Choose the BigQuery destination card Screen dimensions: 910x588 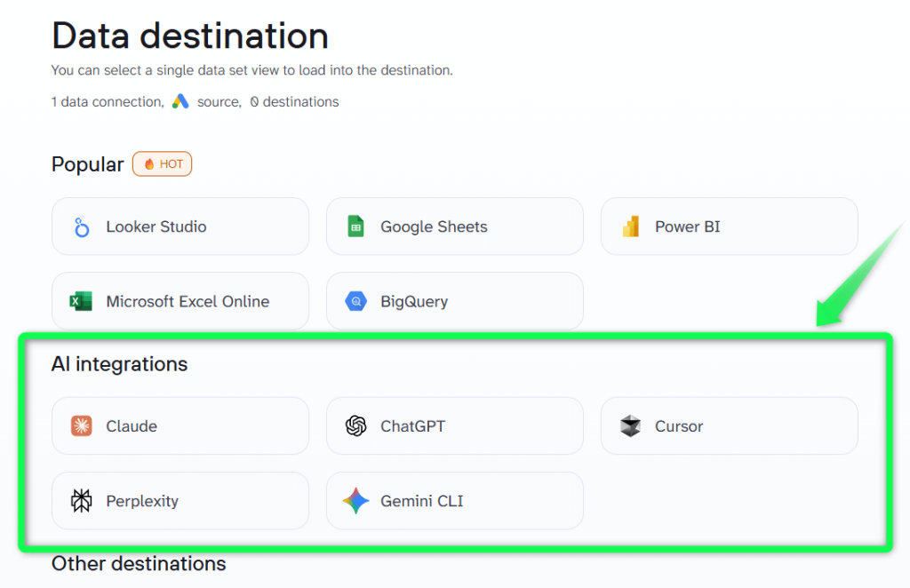click(x=454, y=301)
